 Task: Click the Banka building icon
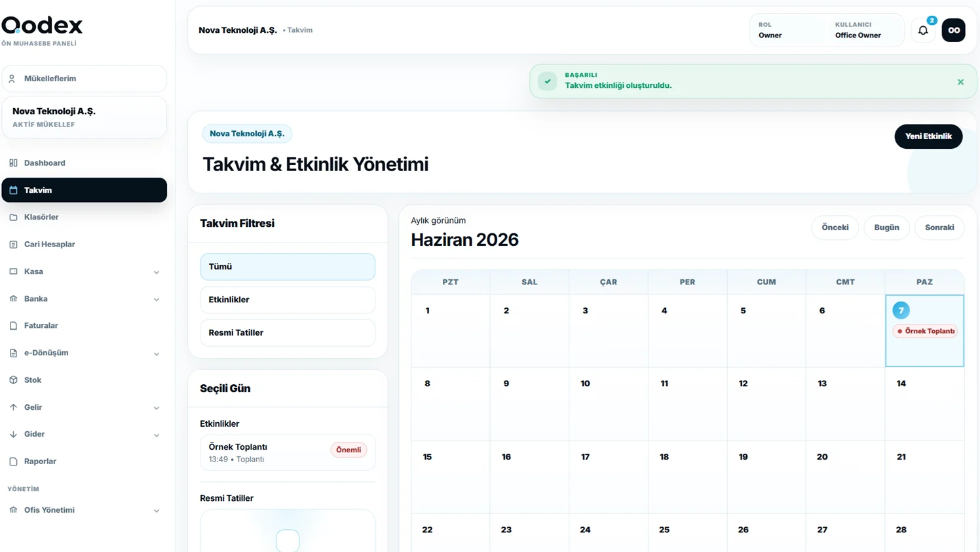pyautogui.click(x=13, y=299)
